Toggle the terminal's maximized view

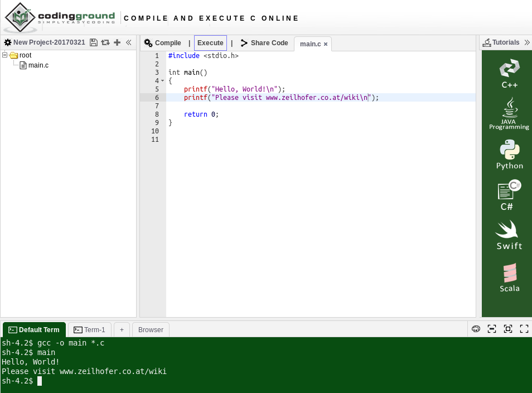pyautogui.click(x=508, y=329)
